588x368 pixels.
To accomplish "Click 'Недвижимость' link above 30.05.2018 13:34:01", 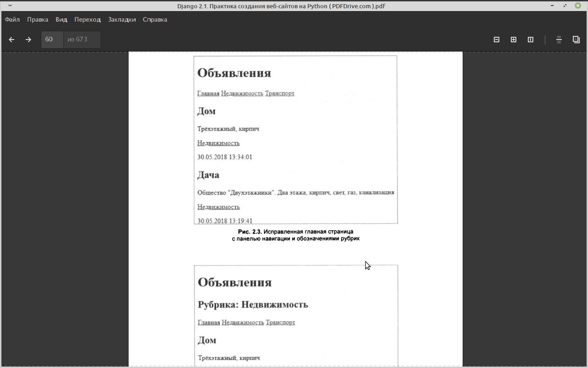I will [x=218, y=143].
